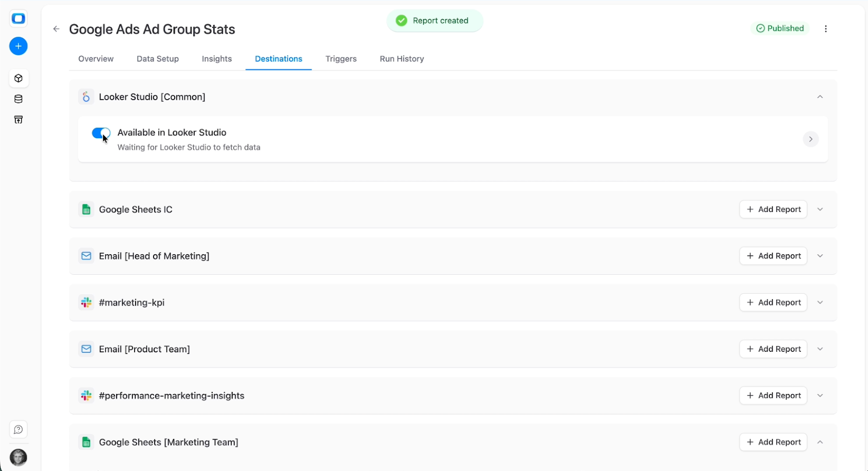868x471 pixels.
Task: Click the arrow on the Looker Studio card
Action: click(x=810, y=139)
